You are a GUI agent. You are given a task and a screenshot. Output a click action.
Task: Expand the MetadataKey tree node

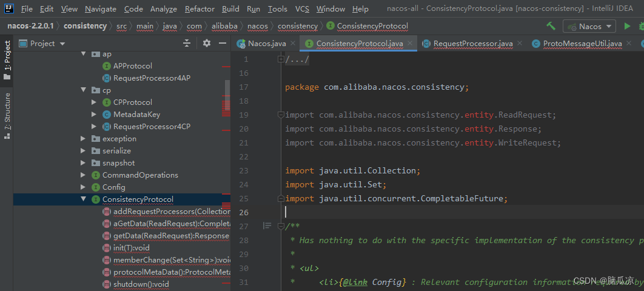click(x=94, y=115)
